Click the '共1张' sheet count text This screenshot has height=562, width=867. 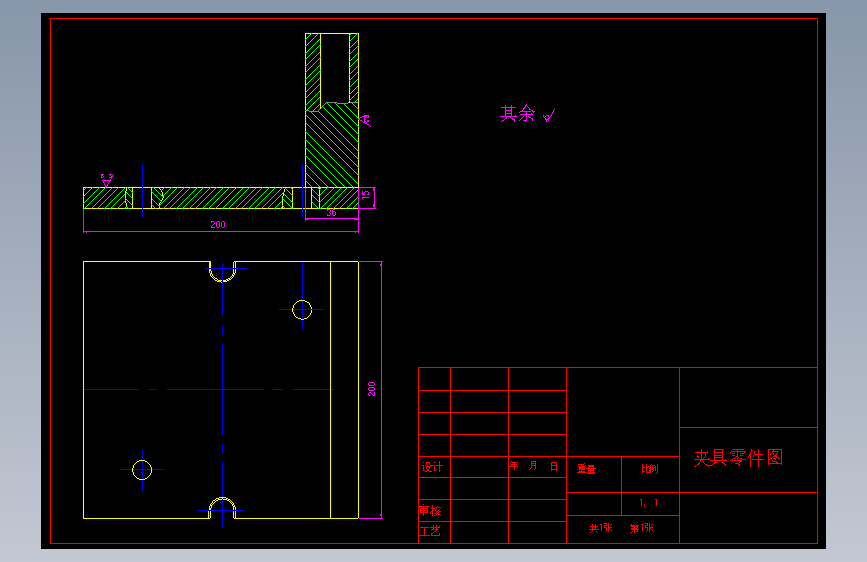600,528
